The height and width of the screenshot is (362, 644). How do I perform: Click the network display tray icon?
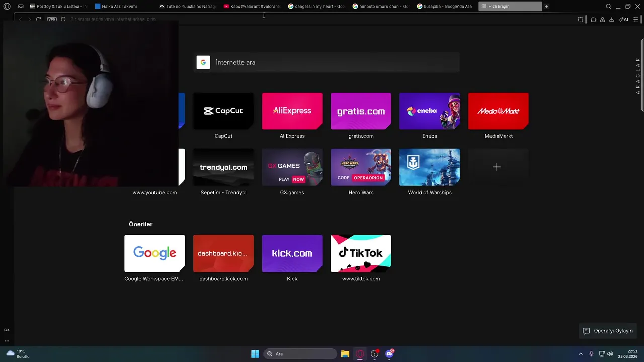pyautogui.click(x=602, y=354)
